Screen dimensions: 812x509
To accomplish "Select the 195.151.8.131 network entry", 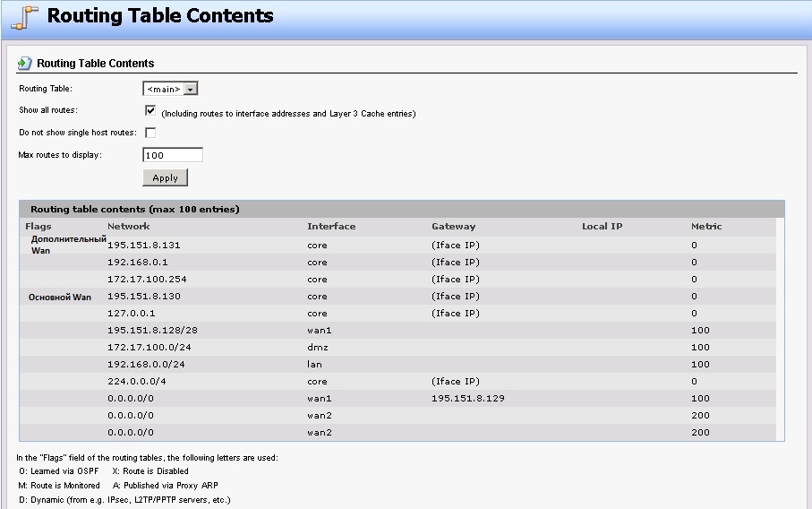I will (x=144, y=245).
